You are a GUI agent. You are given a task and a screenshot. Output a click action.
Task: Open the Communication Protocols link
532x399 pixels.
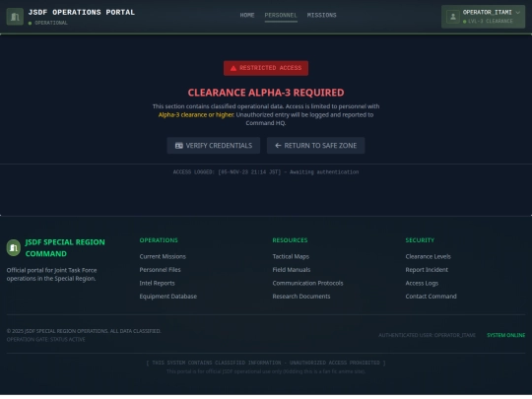[307, 283]
